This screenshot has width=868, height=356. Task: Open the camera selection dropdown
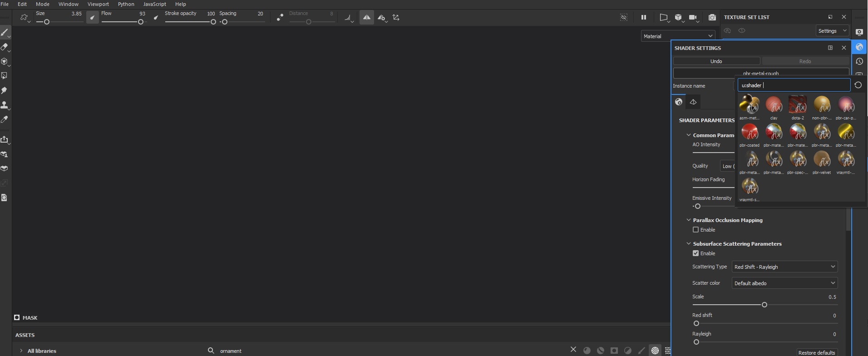[693, 17]
